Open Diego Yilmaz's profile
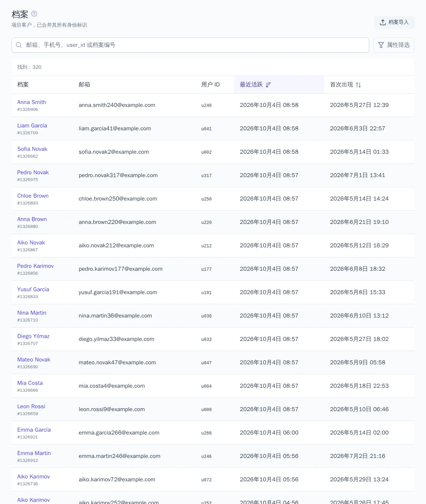The height and width of the screenshot is (504, 426). click(33, 336)
